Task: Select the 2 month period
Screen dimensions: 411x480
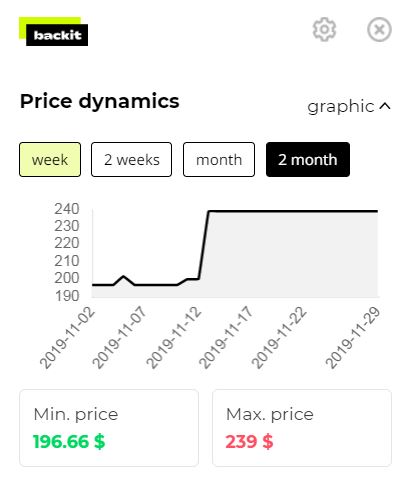Action: 308,160
